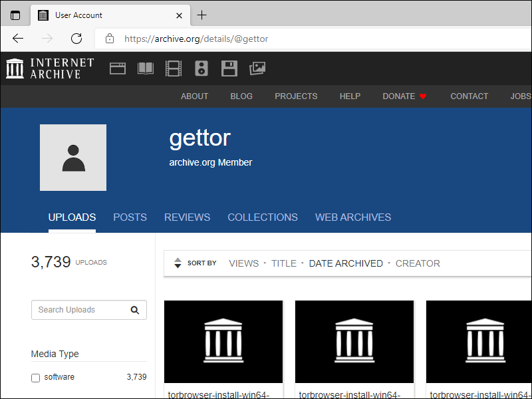Open the Collections tab

tap(262, 217)
